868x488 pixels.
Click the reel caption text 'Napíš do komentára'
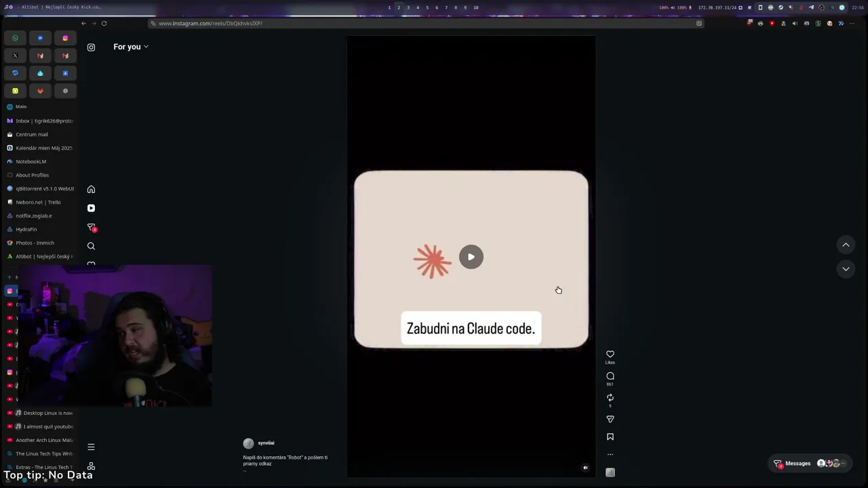[285, 460]
